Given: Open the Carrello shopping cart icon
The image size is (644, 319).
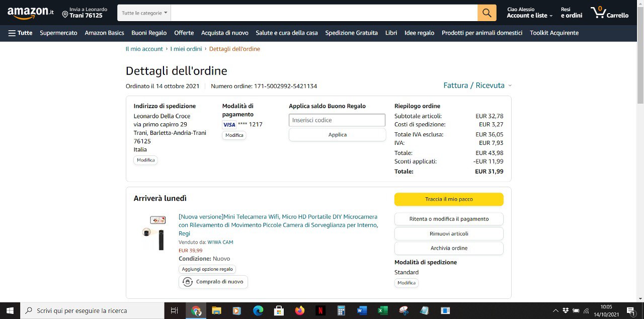Looking at the screenshot, I should 598,12.
